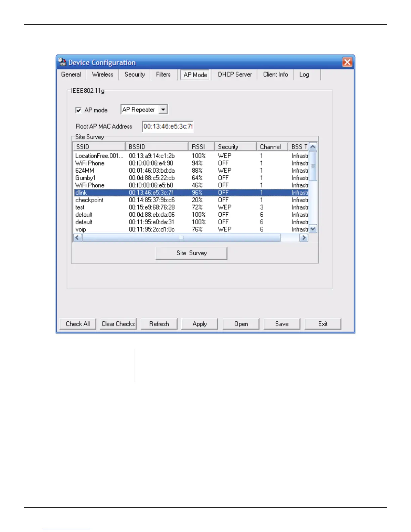Screen dimensions: 411x532
Task: Click the BSS T column header
Action: point(298,147)
